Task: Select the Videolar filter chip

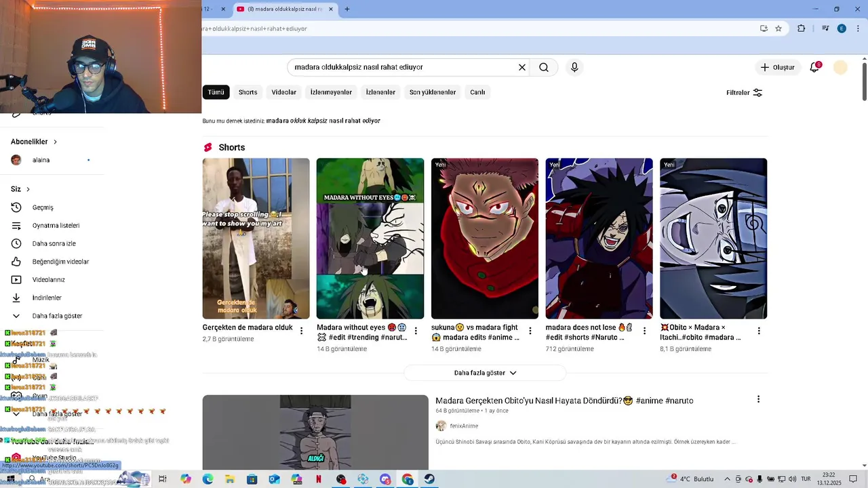Action: pyautogui.click(x=283, y=92)
